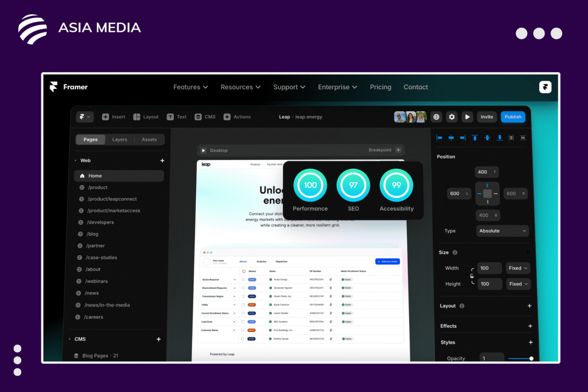
Task: Click the Invite button
Action: coord(487,117)
